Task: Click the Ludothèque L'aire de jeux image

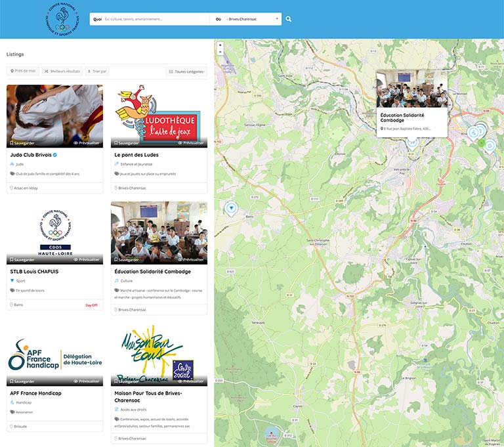Action: tap(159, 116)
